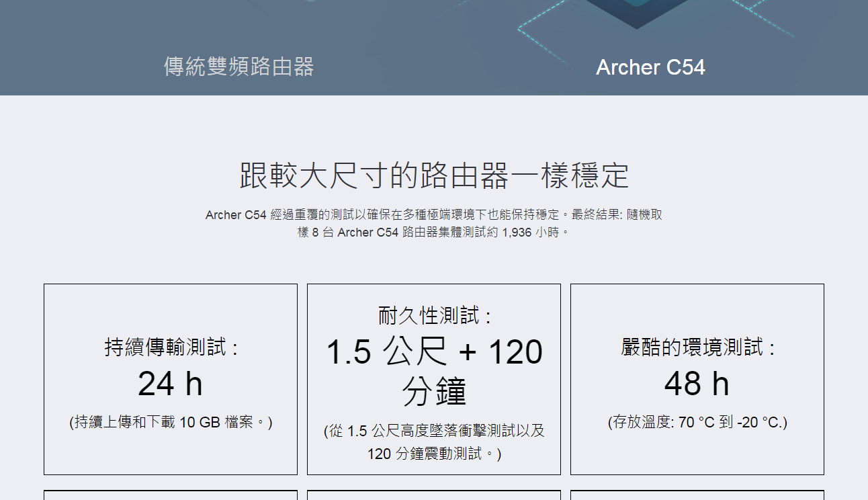This screenshot has width=868, height=500.
Task: Select the 嚴酷的環境測試 card title
Action: click(697, 347)
